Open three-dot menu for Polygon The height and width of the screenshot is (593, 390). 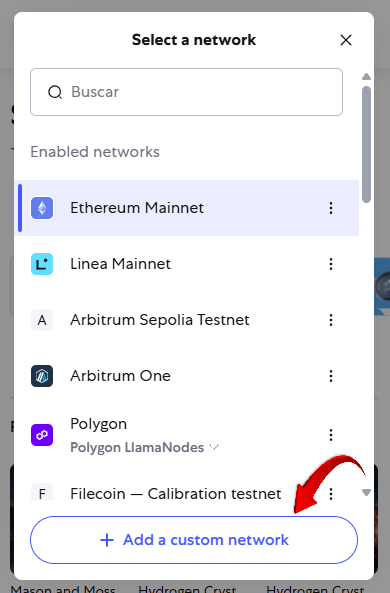coord(331,435)
